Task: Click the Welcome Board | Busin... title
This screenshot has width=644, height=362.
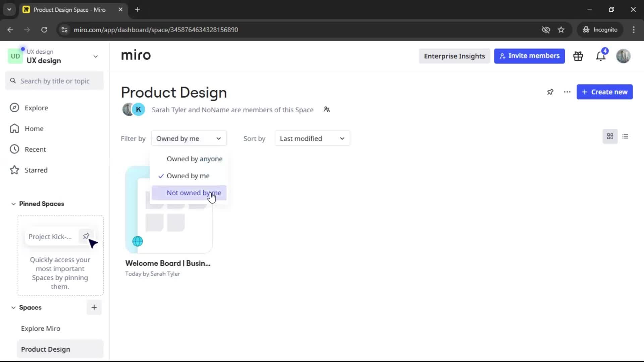Action: (168, 263)
